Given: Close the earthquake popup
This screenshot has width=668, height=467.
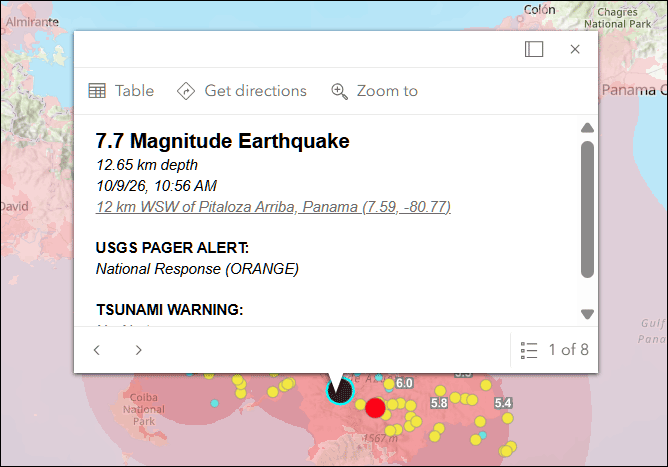Looking at the screenshot, I should click(x=575, y=49).
